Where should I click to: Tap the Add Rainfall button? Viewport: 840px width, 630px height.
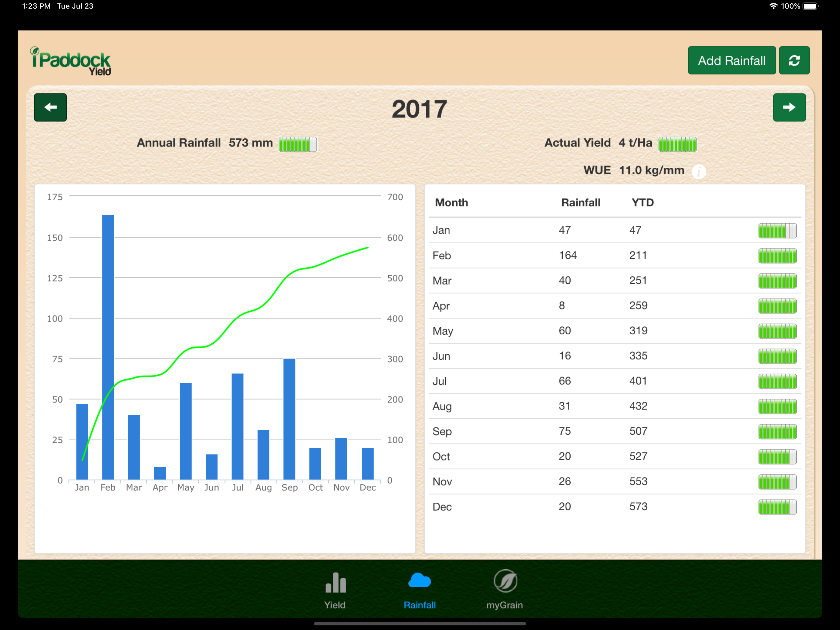732,60
